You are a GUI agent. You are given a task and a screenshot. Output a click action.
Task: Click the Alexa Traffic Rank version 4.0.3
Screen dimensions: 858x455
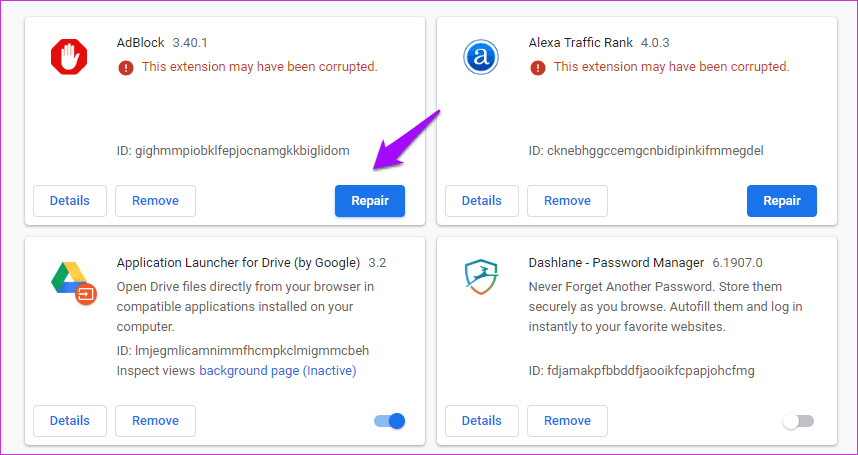click(x=655, y=43)
